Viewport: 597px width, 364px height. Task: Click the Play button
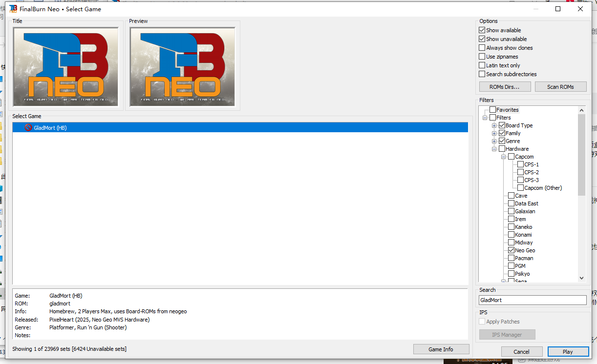pos(567,351)
